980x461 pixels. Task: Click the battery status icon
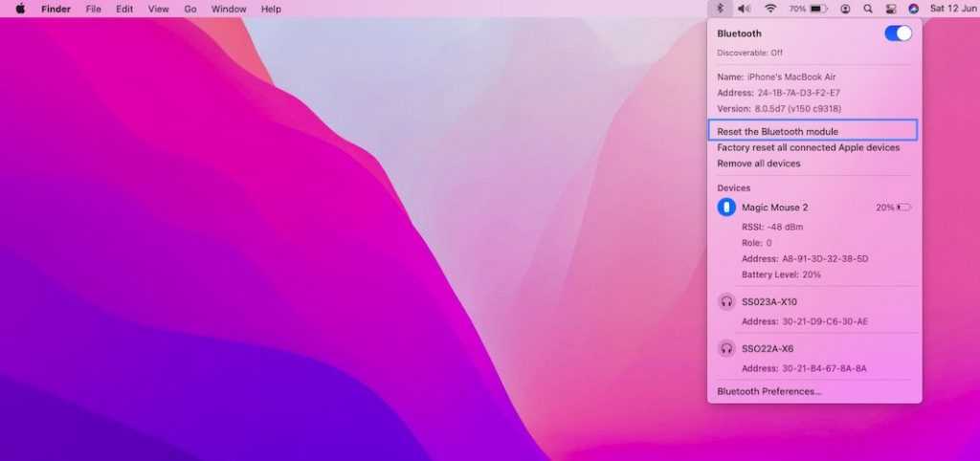point(818,9)
